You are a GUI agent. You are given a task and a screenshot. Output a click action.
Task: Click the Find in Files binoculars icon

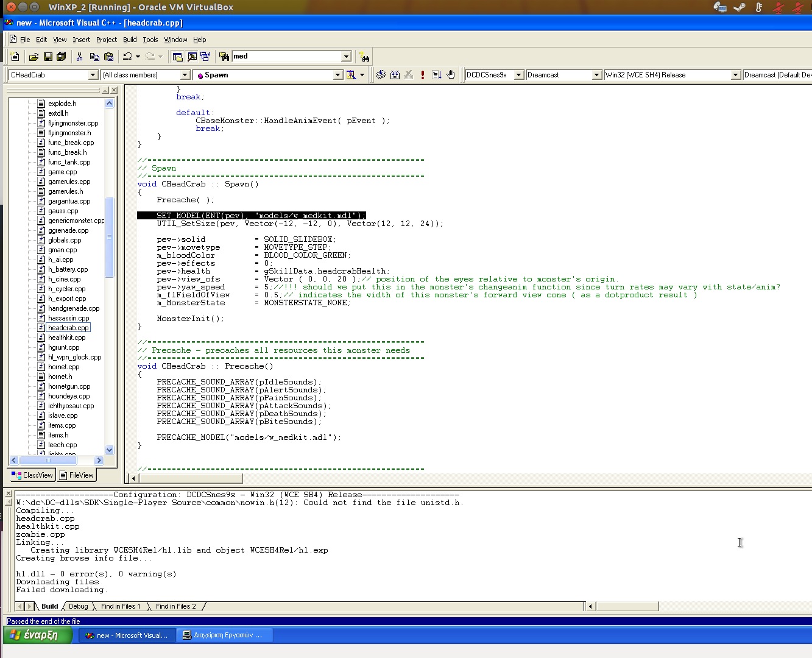pyautogui.click(x=224, y=57)
